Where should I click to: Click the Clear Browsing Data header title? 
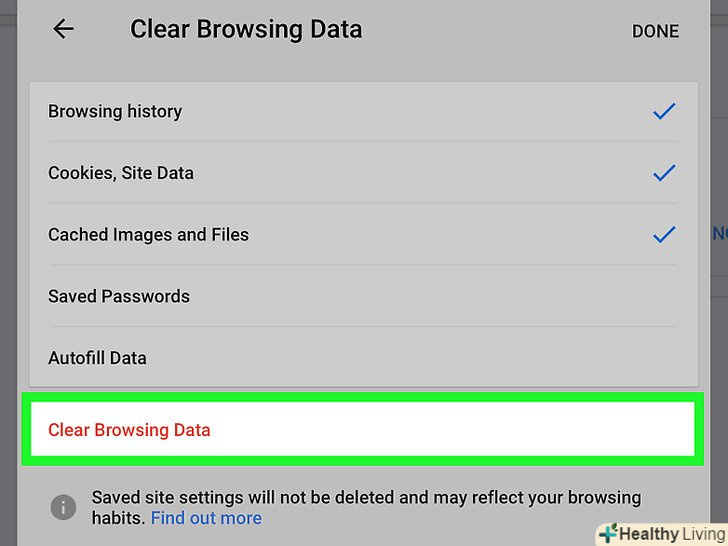coord(246,29)
